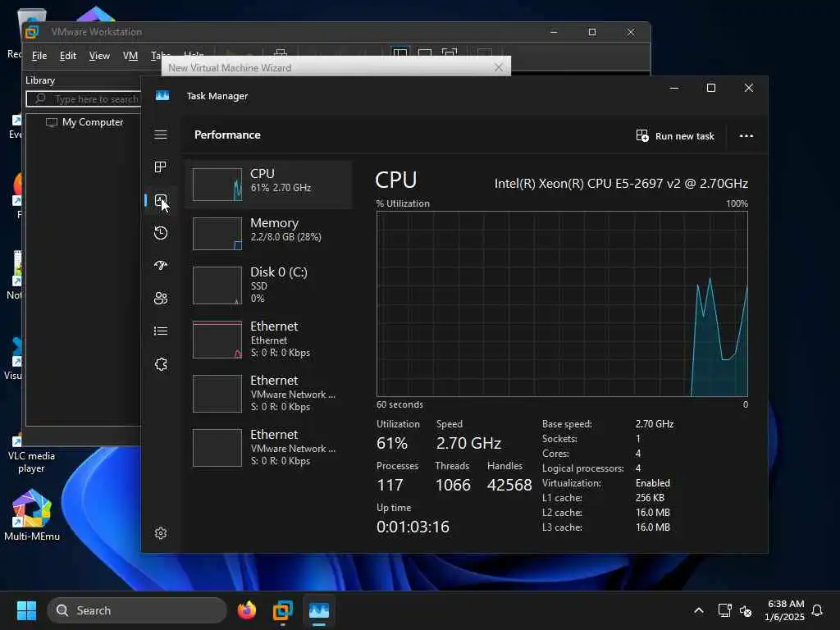The height and width of the screenshot is (630, 840).
Task: Click the 42568 handles value
Action: pos(509,485)
